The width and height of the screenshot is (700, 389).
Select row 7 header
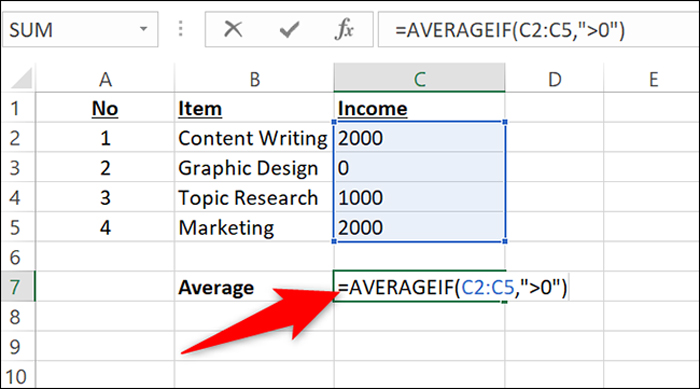click(18, 286)
